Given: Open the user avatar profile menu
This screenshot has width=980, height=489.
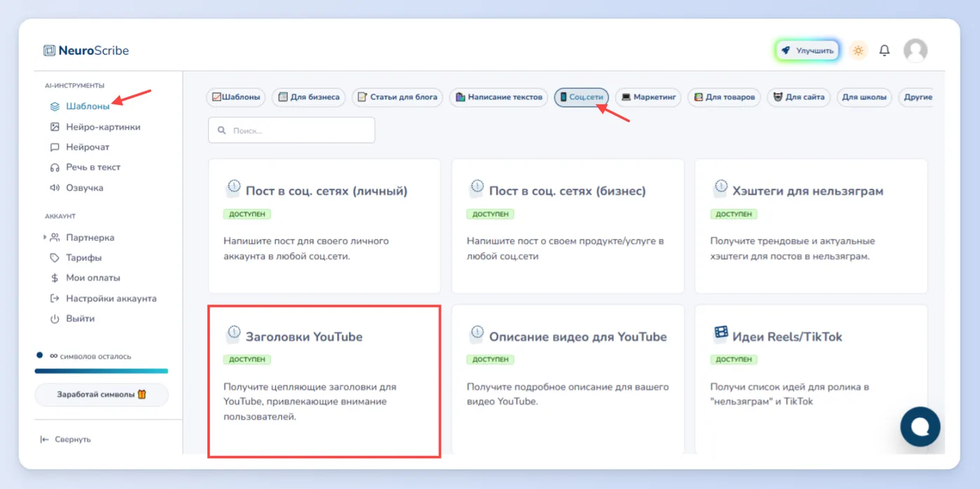Looking at the screenshot, I should click(916, 50).
